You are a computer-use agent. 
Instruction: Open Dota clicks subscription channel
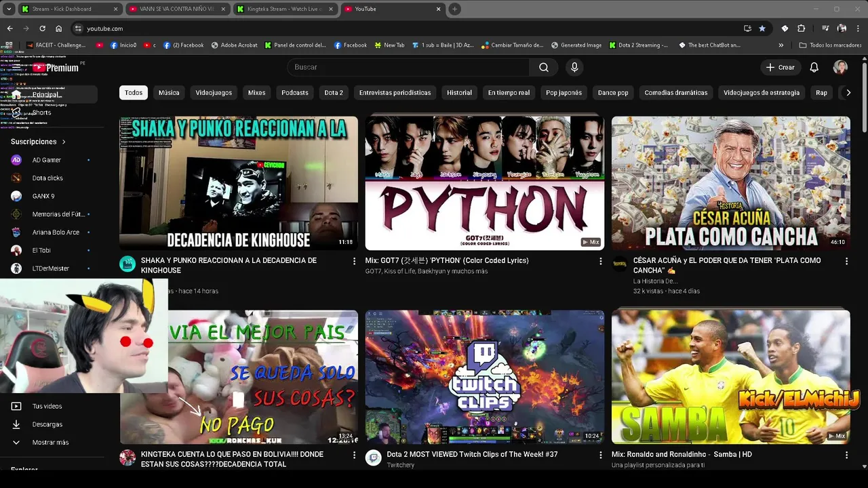[49, 178]
